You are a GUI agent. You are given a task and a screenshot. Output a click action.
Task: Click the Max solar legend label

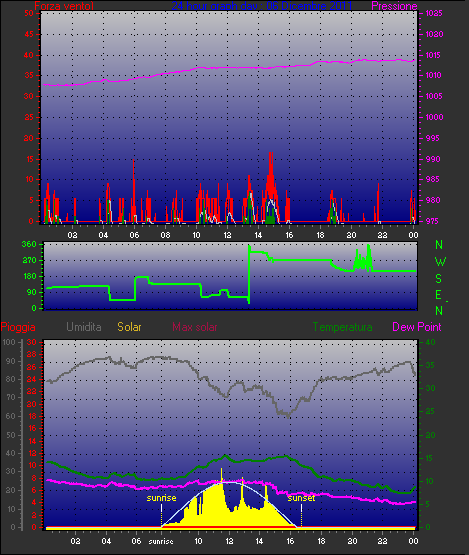(195, 327)
